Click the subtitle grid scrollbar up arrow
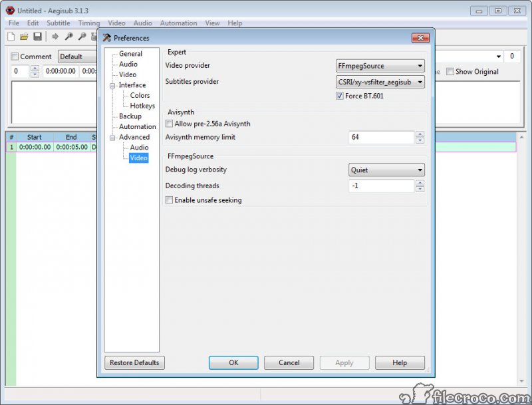 [x=521, y=138]
